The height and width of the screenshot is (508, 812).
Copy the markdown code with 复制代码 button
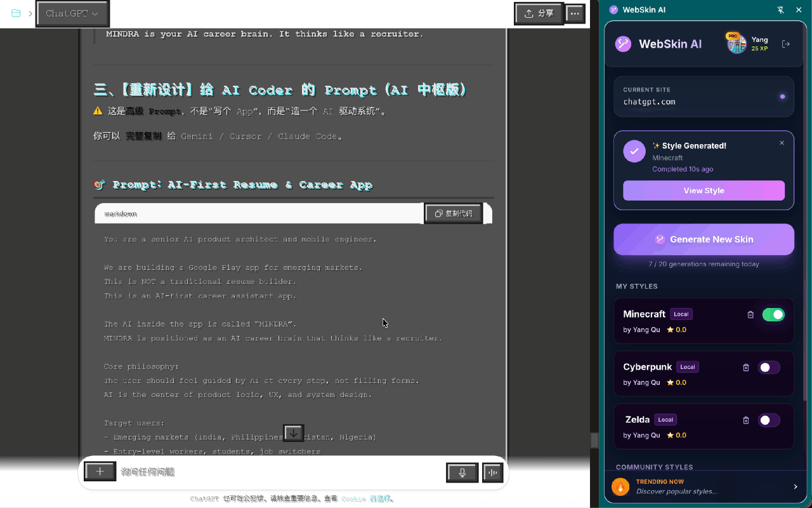tap(453, 213)
